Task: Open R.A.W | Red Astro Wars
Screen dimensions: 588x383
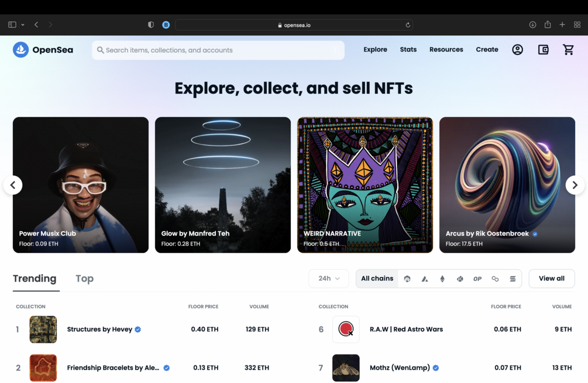Action: coord(406,329)
